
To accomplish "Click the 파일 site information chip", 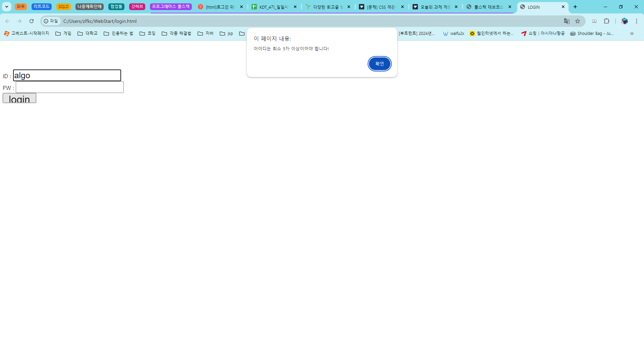I will tap(51, 21).
